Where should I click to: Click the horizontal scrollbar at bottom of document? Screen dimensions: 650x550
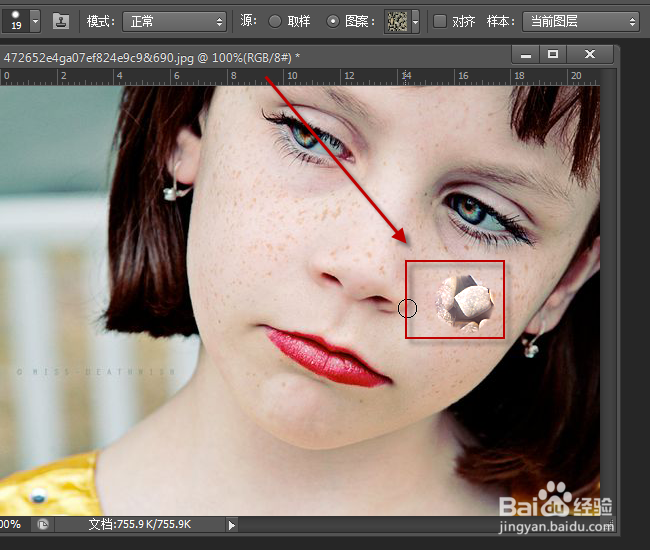point(423,525)
